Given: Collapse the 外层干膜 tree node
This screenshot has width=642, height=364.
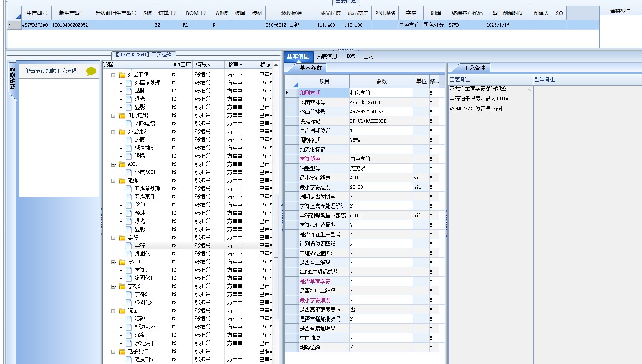Looking at the screenshot, I should (x=114, y=75).
